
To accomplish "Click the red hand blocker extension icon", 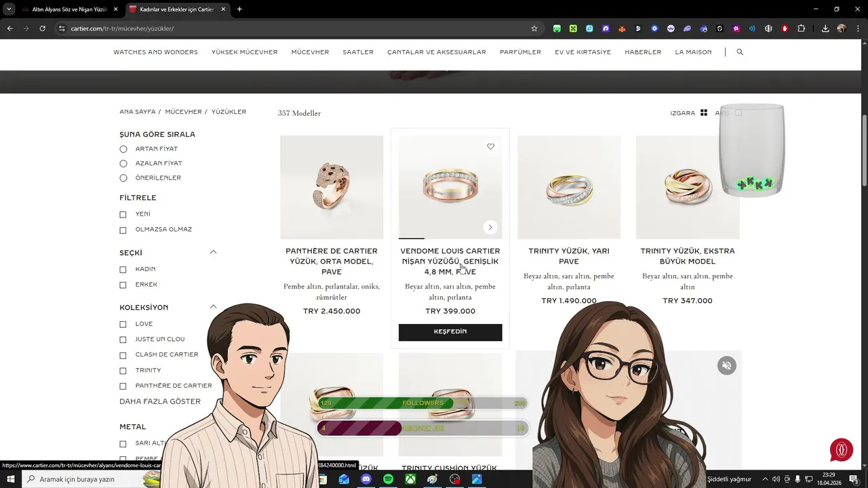I will coord(785,28).
